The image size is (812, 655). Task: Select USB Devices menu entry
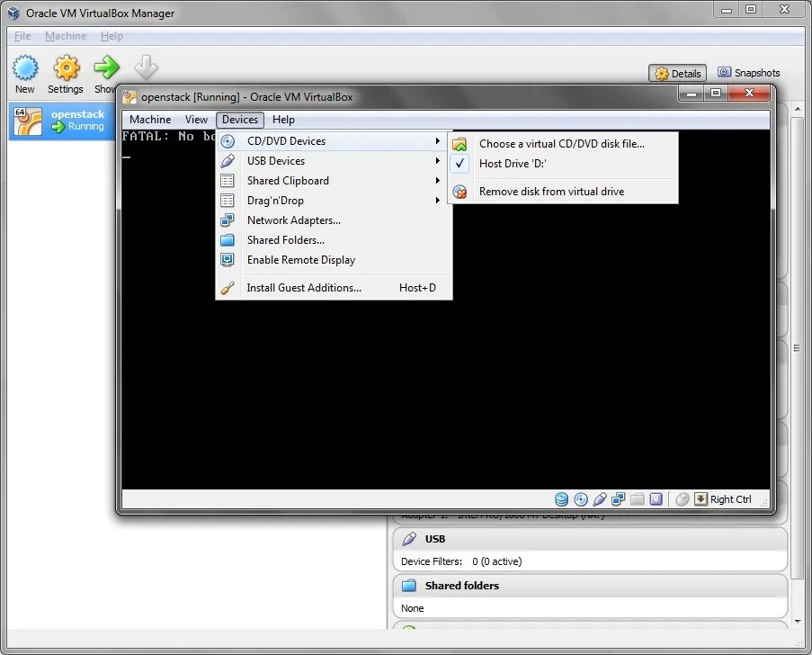tap(334, 161)
